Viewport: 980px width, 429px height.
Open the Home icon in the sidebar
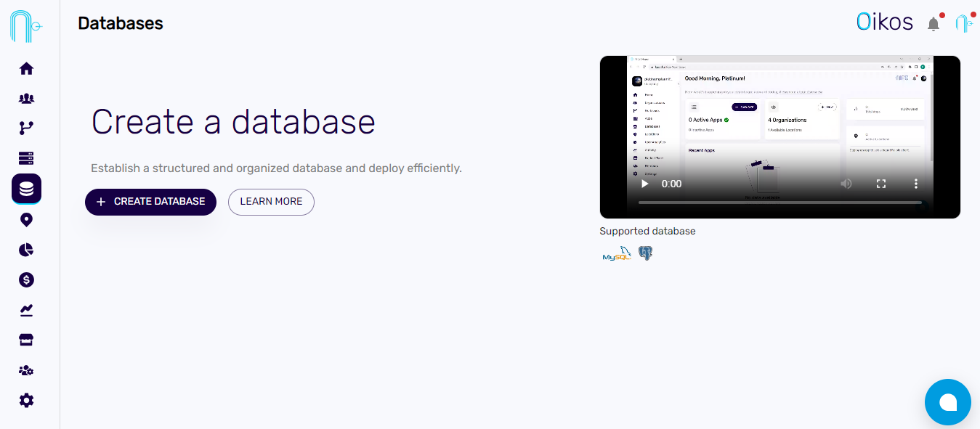tap(26, 68)
